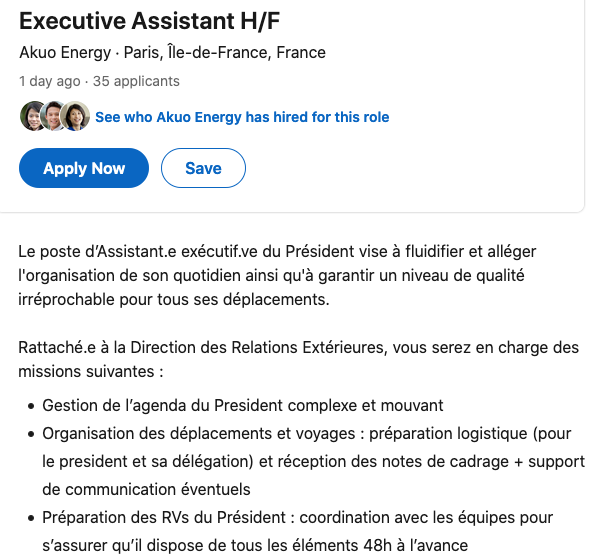Screen dimensions: 596x554
Task: Click the 'Préparation des RVs du Président' bullet
Action: [x=297, y=531]
